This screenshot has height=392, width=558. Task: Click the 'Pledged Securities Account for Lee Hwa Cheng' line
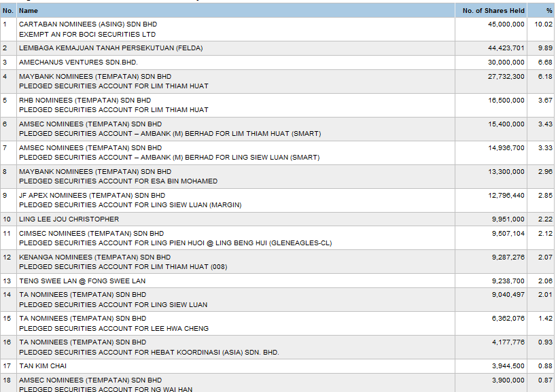[x=114, y=329]
